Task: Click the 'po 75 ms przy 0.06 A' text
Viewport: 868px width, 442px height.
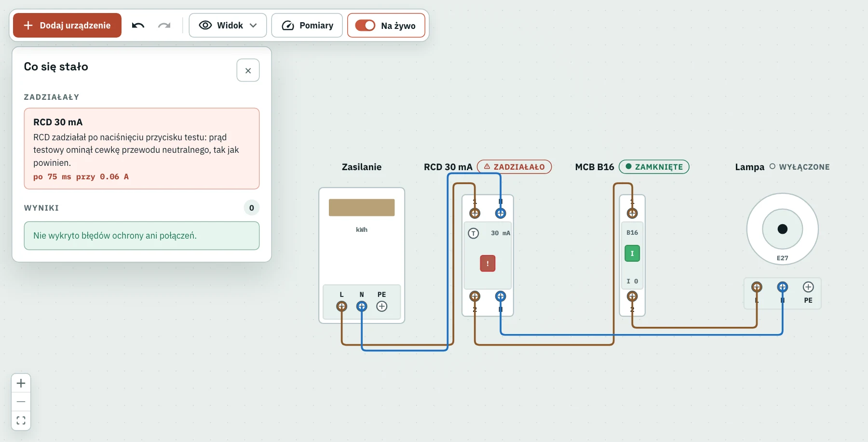Action: click(81, 176)
